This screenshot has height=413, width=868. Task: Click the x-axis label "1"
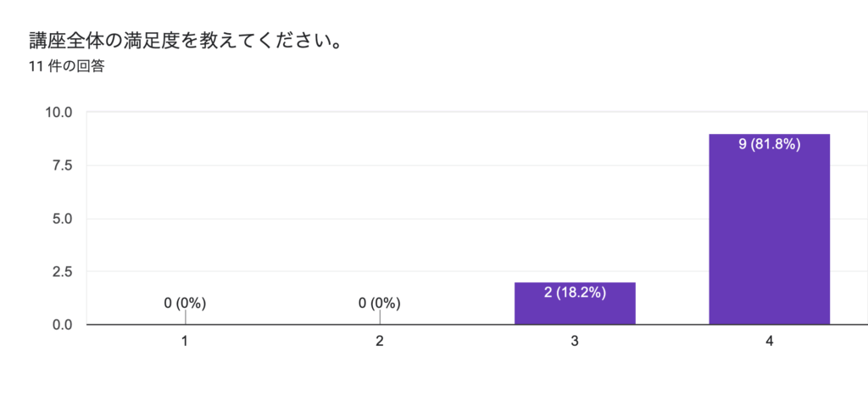[186, 341]
